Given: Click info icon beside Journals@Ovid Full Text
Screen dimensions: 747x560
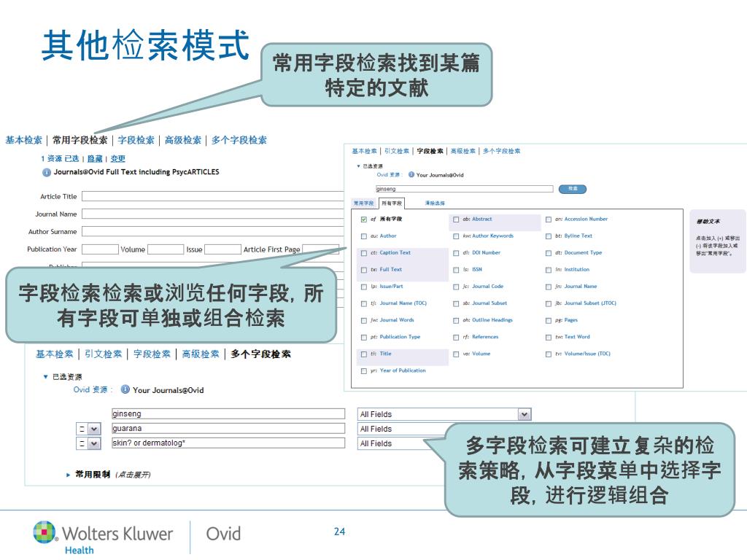Looking at the screenshot, I should (x=46, y=172).
